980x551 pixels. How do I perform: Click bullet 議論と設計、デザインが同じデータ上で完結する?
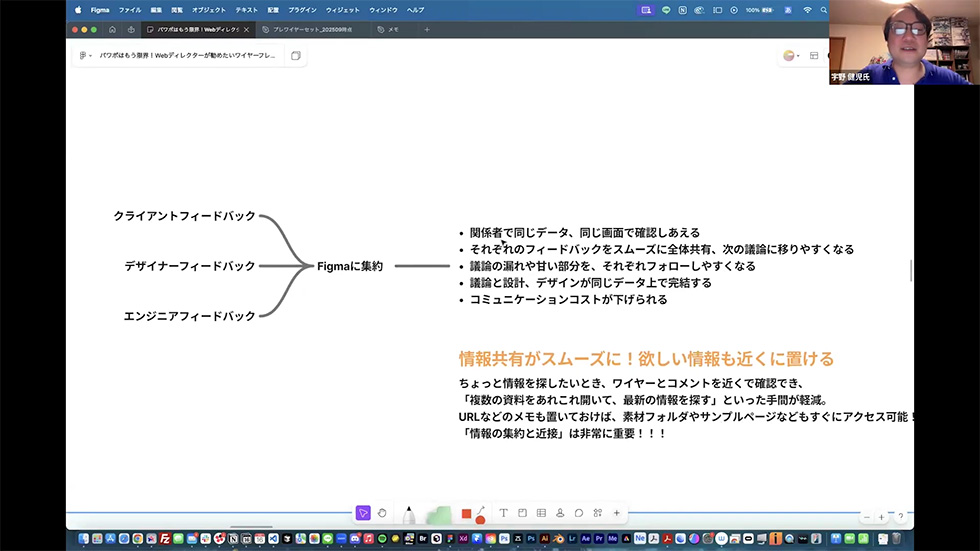591,282
